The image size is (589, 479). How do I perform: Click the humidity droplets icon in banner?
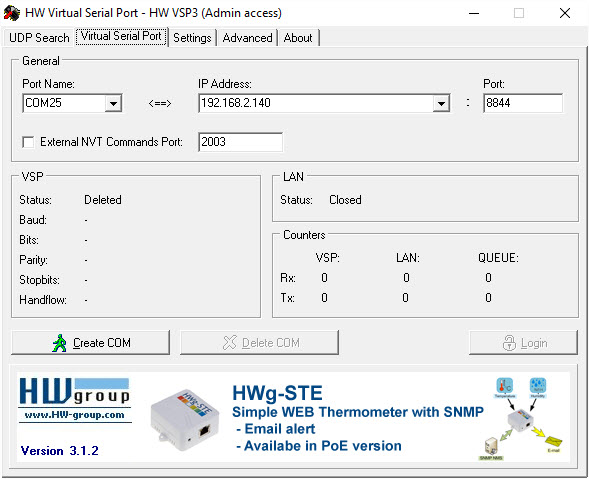(538, 386)
